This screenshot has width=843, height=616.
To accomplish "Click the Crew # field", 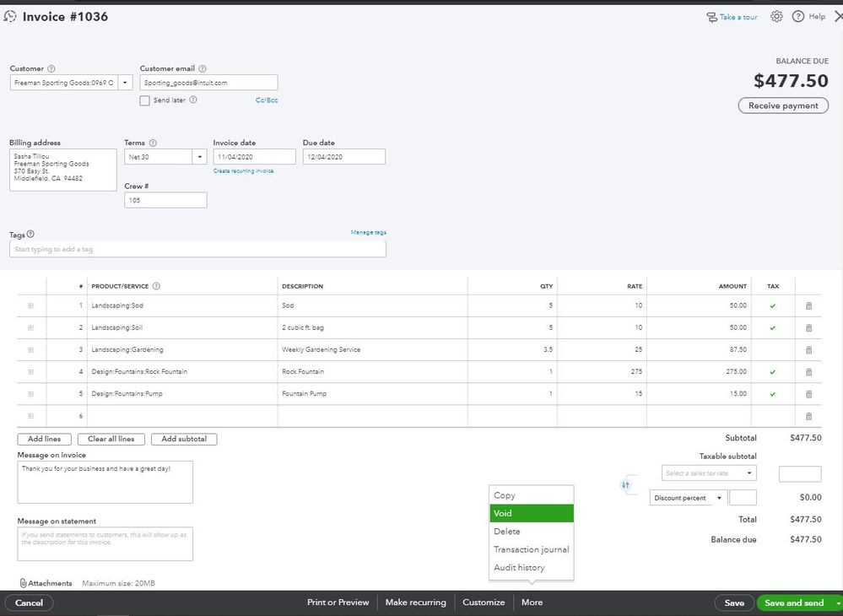I will (165, 201).
